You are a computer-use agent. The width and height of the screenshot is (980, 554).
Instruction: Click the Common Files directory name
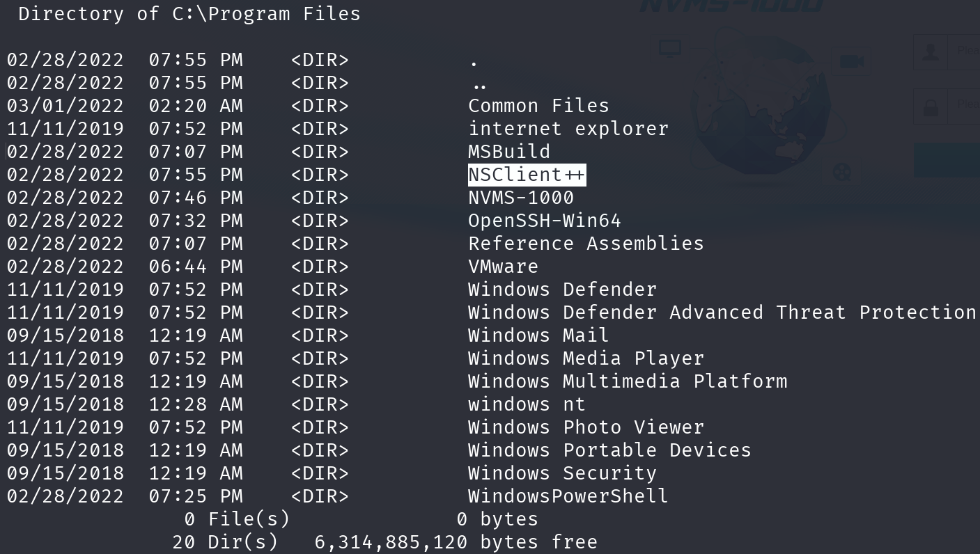coord(539,106)
